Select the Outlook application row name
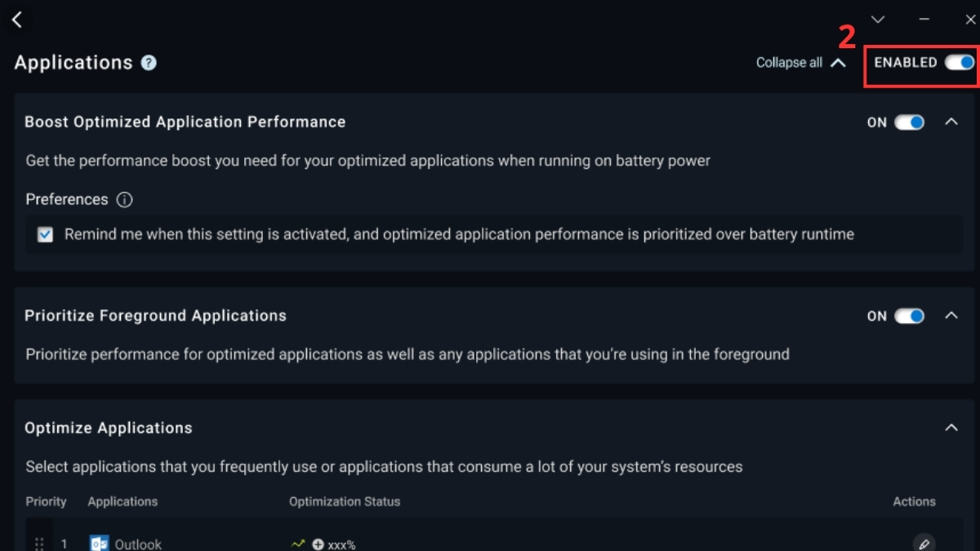Viewport: 980px width, 551px height. click(x=138, y=544)
